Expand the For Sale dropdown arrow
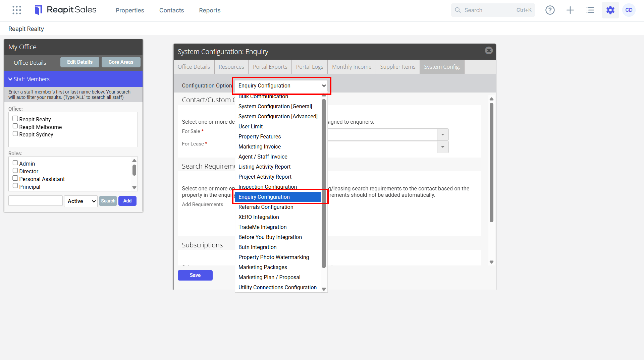The width and height of the screenshot is (644, 362). (443, 135)
